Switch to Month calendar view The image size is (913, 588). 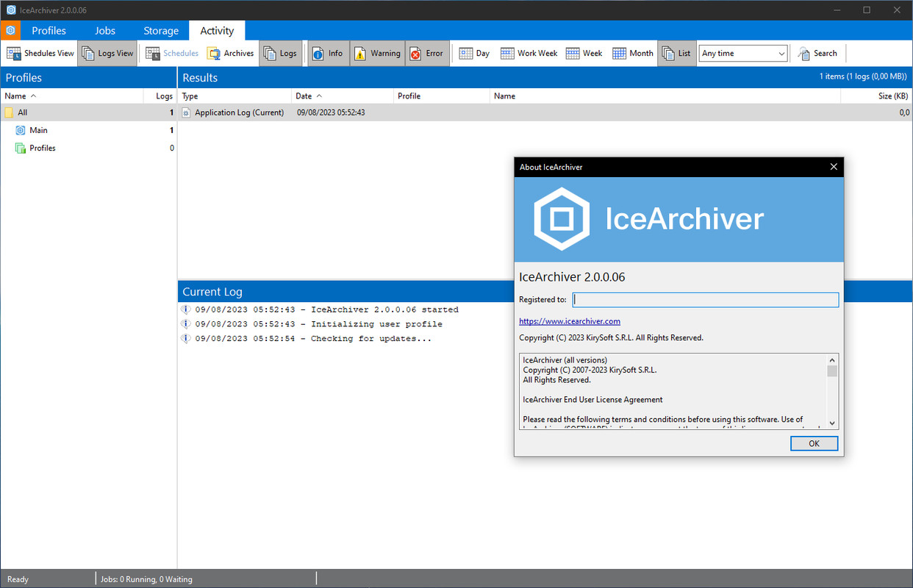633,53
